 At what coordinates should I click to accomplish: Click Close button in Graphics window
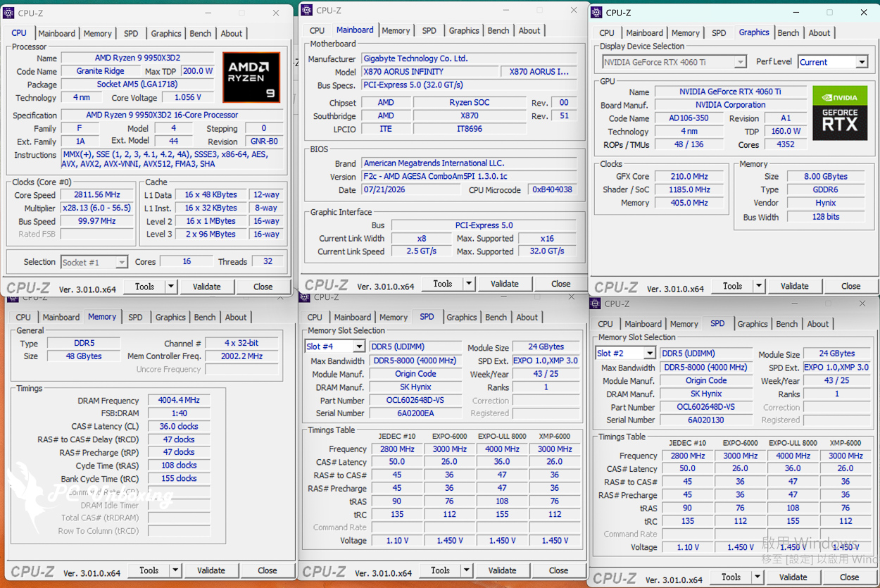(850, 286)
